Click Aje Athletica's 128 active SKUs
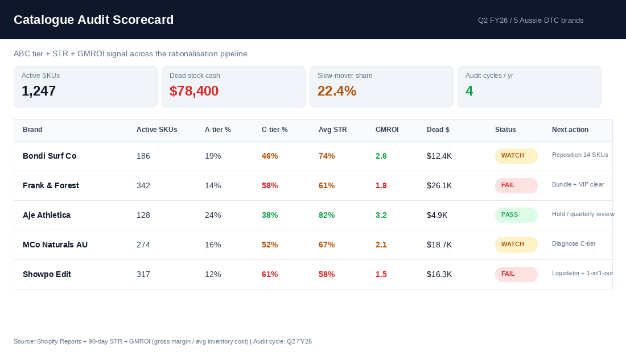This screenshot has width=626, height=364. [143, 215]
